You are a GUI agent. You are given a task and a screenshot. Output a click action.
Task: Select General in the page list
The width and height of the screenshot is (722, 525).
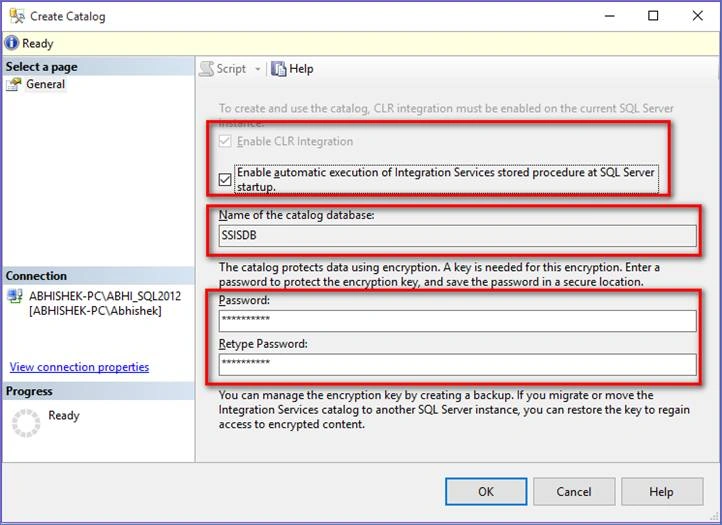click(x=45, y=84)
